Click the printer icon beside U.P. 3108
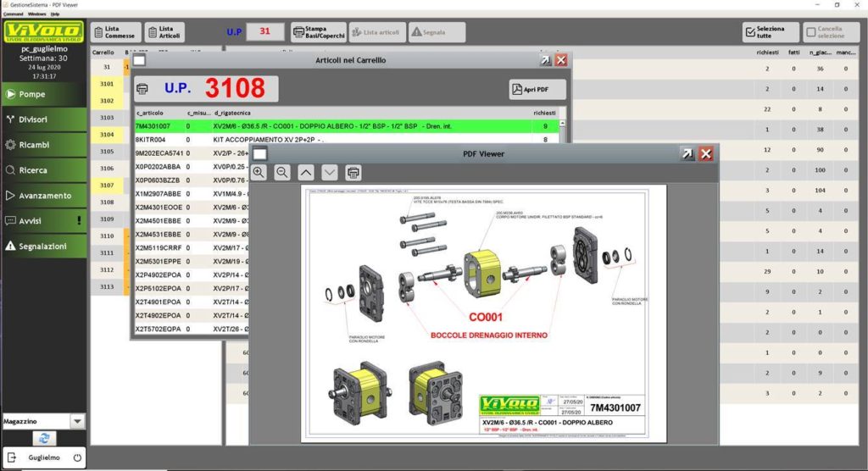The image size is (868, 471). (143, 89)
